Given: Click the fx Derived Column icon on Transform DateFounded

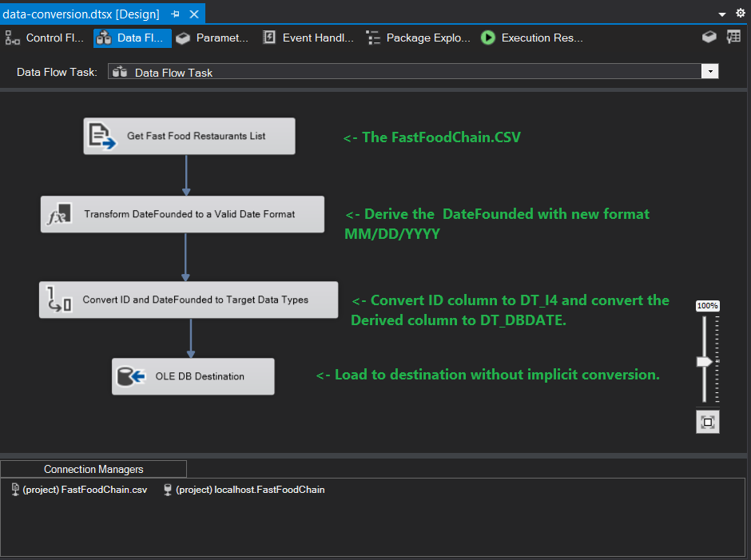Looking at the screenshot, I should [x=58, y=214].
